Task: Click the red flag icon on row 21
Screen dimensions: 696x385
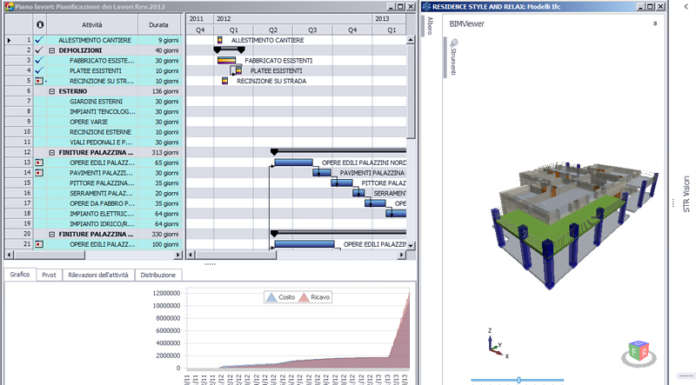Action: [39, 244]
